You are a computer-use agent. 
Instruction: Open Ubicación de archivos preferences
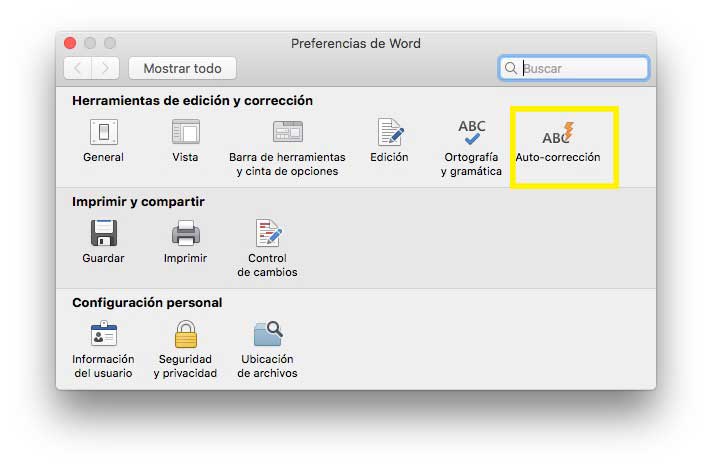(x=267, y=350)
